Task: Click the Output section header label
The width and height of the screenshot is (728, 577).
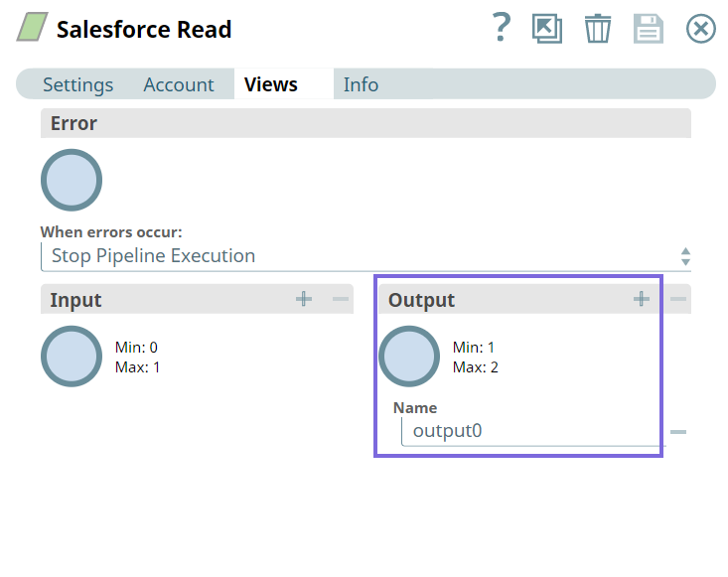Action: pyautogui.click(x=421, y=300)
